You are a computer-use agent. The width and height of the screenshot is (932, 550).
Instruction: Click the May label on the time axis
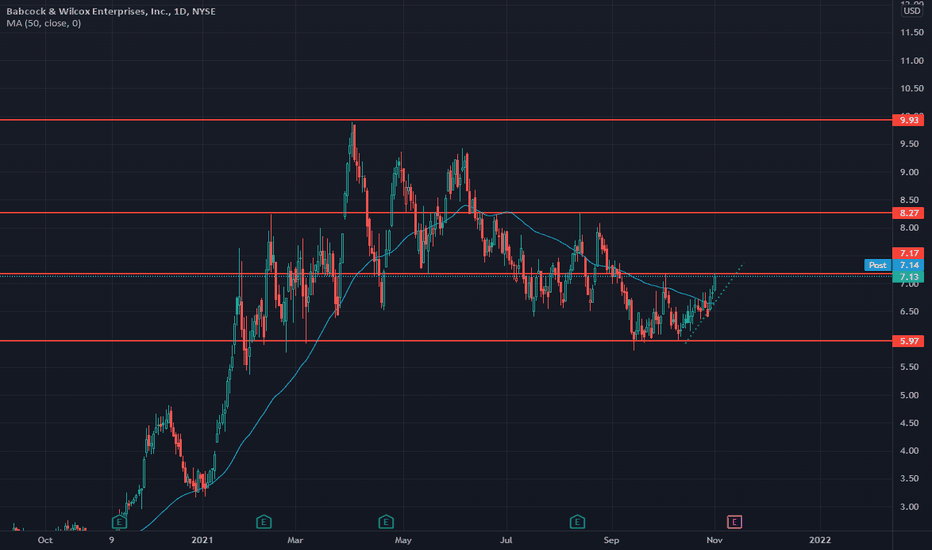(403, 540)
